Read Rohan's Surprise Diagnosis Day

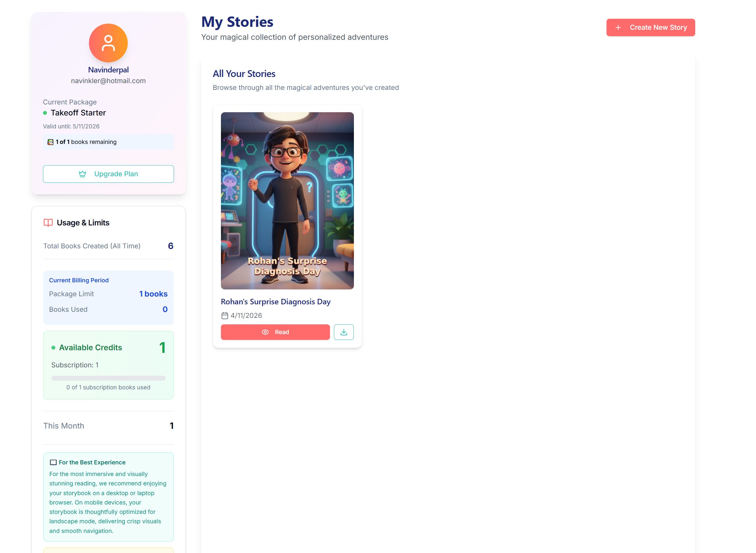[275, 332]
